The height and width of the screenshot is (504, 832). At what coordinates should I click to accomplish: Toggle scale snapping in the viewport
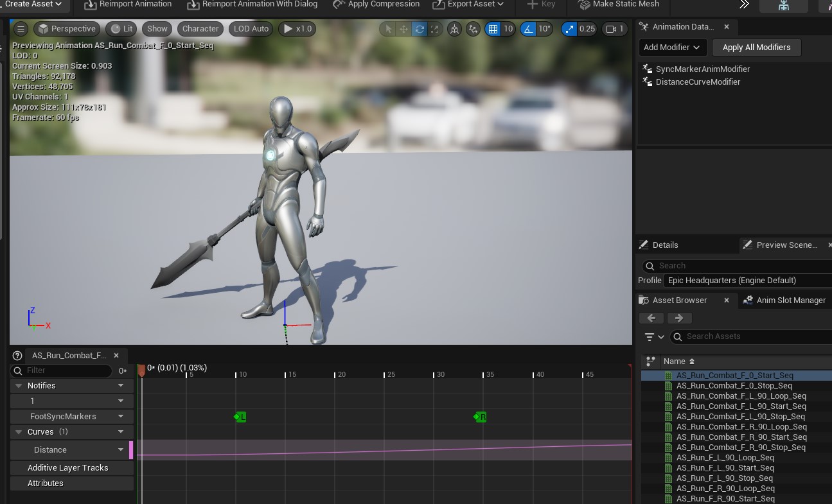(x=569, y=29)
